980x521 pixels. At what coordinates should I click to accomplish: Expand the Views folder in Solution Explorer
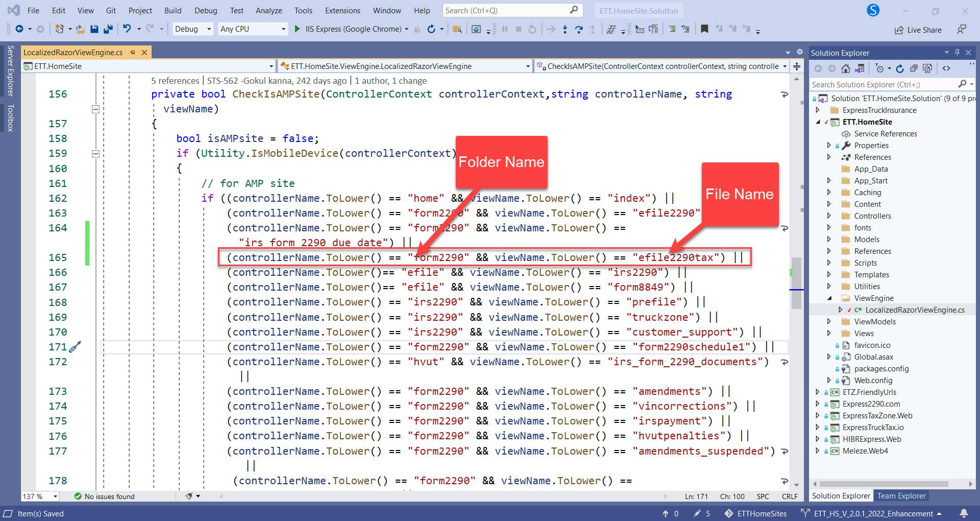829,333
